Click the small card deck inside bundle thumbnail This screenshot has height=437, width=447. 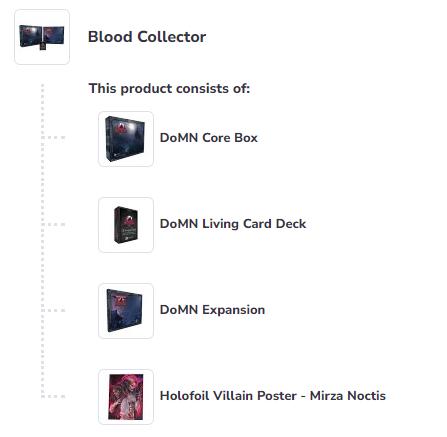(43, 46)
